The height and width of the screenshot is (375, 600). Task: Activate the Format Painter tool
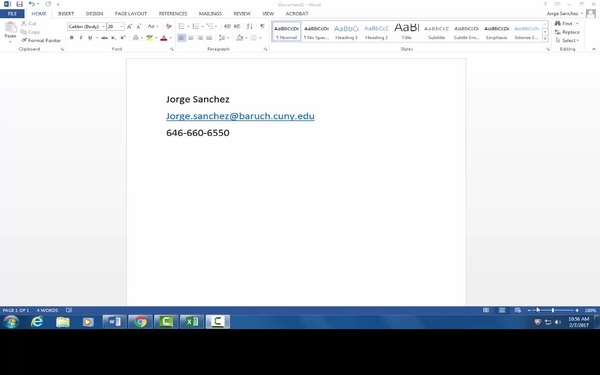[41, 40]
